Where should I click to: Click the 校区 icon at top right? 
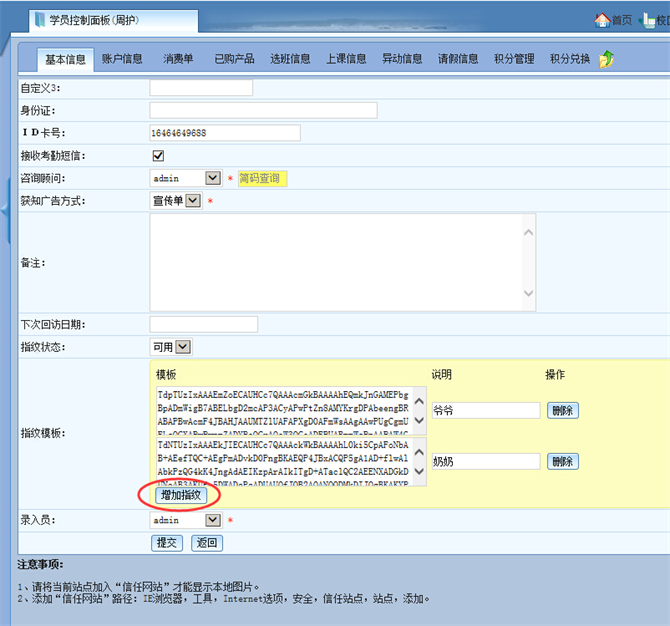(650, 19)
